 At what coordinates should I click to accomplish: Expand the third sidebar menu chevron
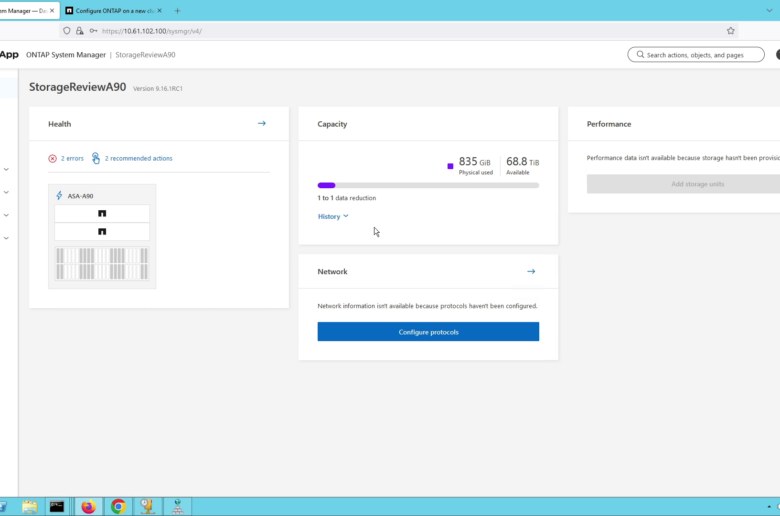tap(6, 215)
